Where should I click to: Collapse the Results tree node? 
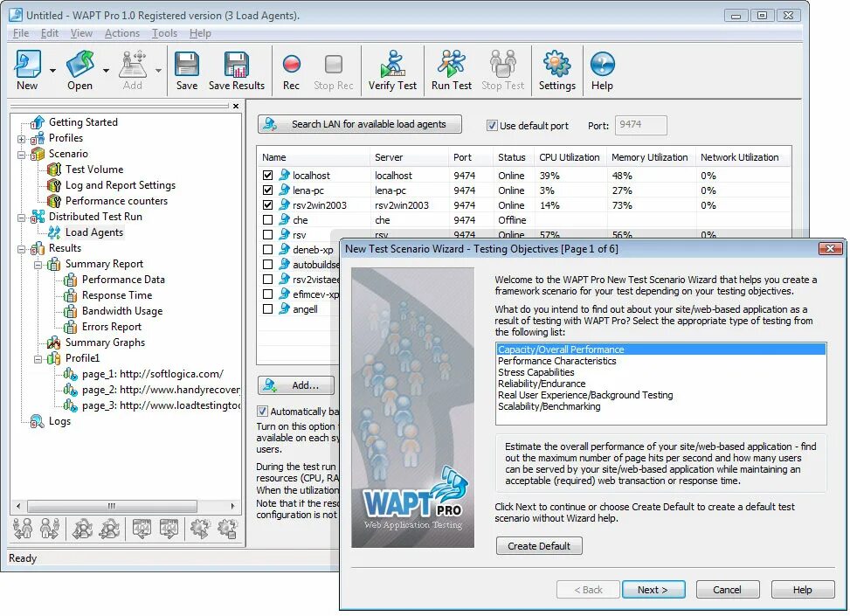21,249
